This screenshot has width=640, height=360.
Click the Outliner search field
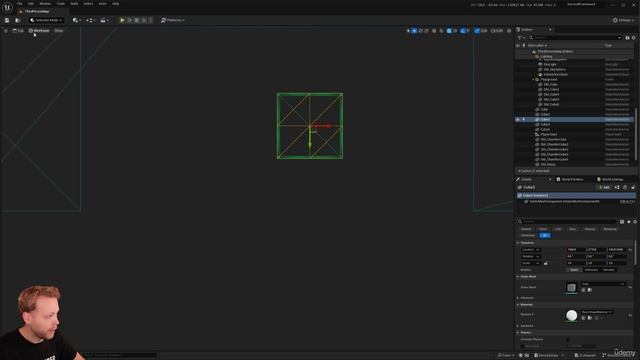point(576,38)
